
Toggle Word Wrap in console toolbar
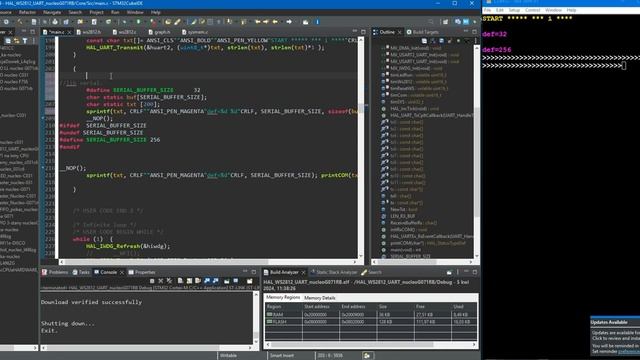(x=198, y=281)
